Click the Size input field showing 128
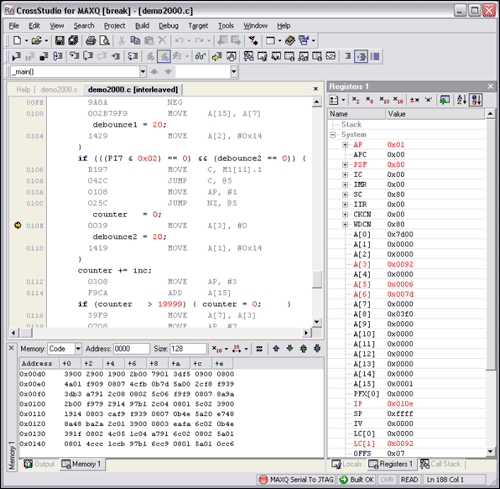500x489 pixels. pos(188,349)
